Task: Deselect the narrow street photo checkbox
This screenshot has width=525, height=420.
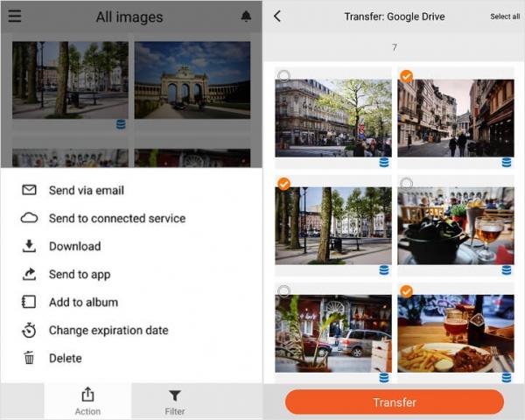Action: [407, 76]
